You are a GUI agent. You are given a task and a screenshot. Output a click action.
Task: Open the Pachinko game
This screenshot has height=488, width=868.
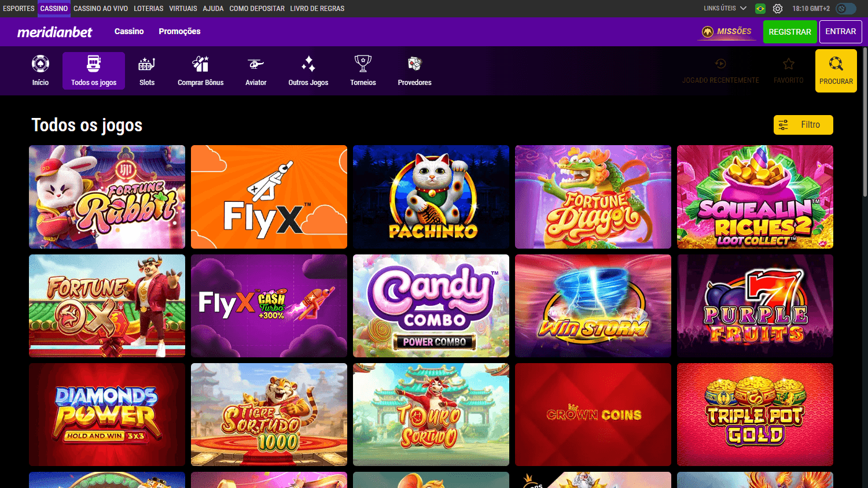431,197
